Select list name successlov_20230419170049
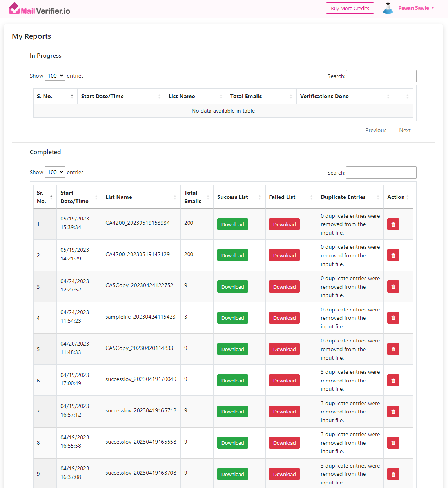The width and height of the screenshot is (448, 488). coord(141,379)
